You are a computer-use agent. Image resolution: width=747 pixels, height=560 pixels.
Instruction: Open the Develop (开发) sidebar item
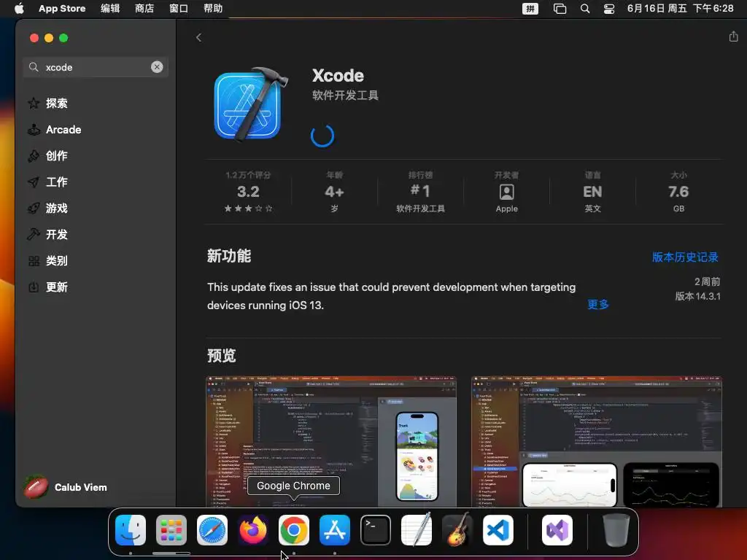[x=56, y=234]
